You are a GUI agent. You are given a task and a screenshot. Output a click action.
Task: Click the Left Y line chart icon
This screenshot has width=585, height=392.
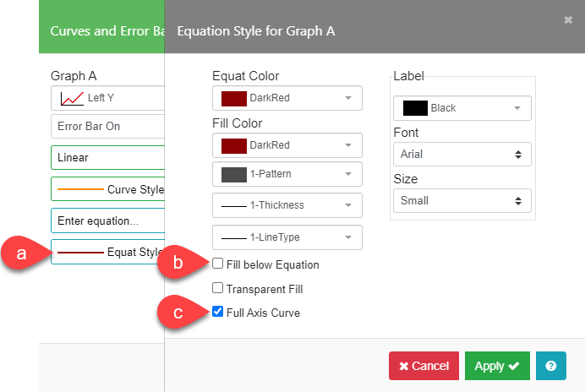click(72, 98)
